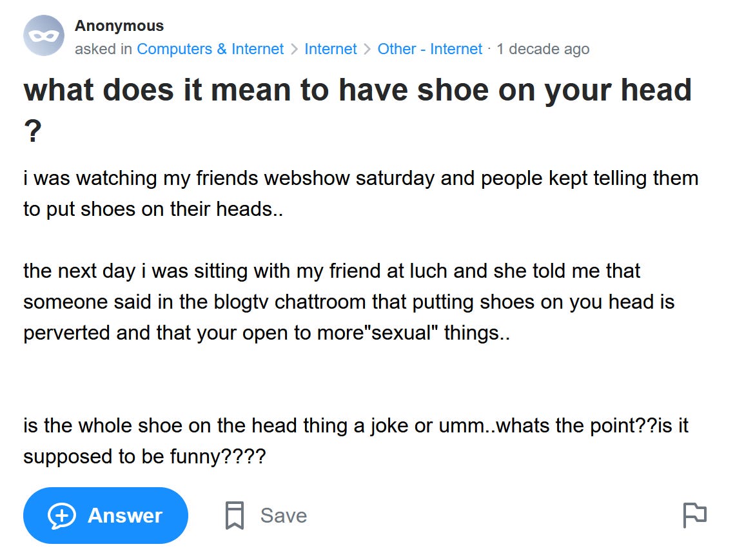Click the Save text label

283,516
